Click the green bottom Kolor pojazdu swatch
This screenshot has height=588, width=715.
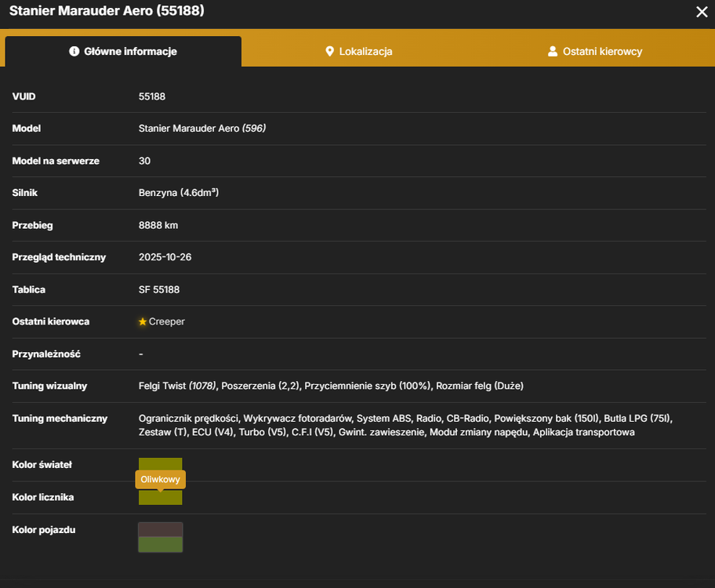[x=161, y=544]
